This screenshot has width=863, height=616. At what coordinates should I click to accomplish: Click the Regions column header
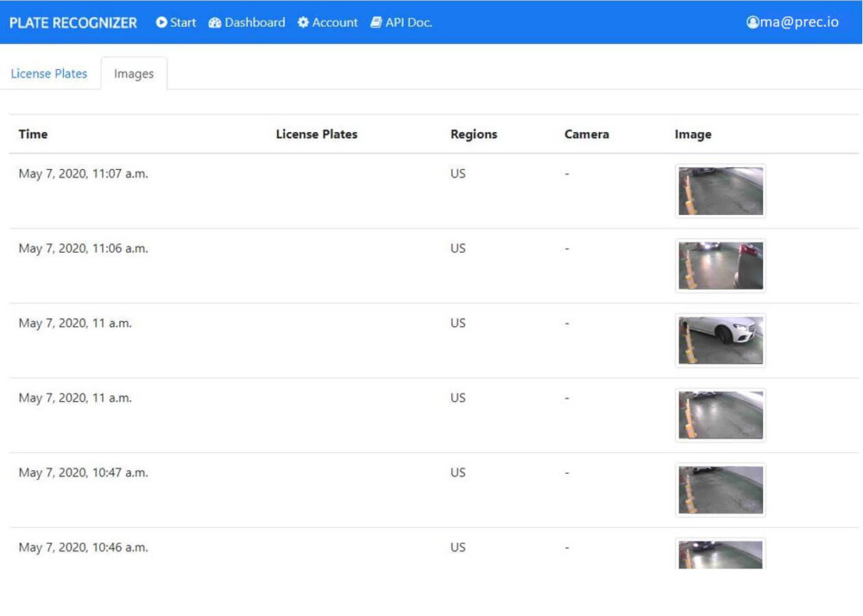point(473,135)
